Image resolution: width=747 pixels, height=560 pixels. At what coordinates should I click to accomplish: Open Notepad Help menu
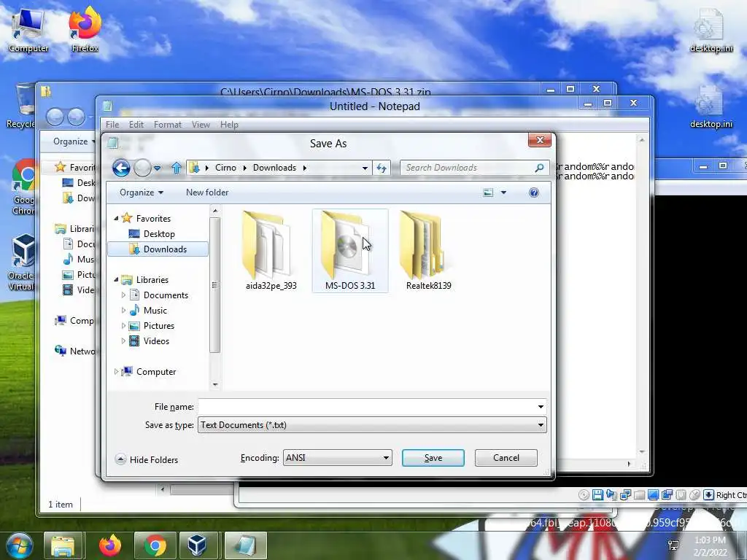(x=229, y=125)
